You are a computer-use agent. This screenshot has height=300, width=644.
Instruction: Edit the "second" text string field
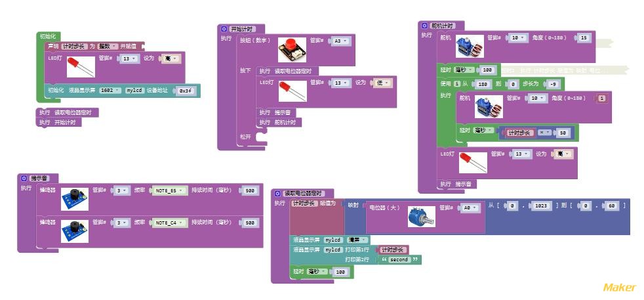398,260
